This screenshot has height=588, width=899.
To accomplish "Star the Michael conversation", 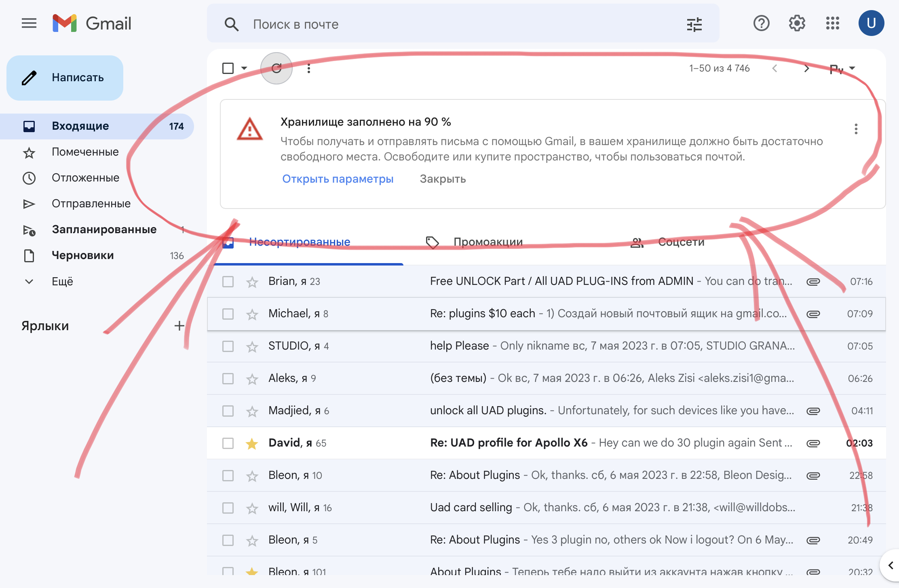I will [x=252, y=314].
